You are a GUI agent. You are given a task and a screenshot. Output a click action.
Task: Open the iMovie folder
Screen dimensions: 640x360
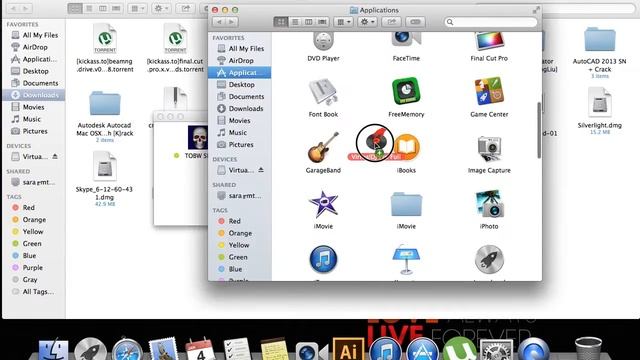tap(406, 205)
